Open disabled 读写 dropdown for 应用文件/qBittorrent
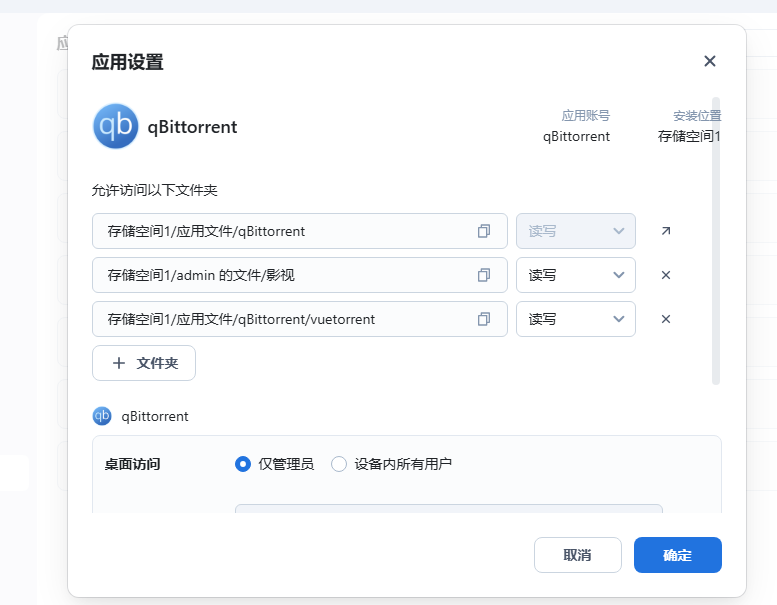This screenshot has height=605, width=777. click(576, 231)
